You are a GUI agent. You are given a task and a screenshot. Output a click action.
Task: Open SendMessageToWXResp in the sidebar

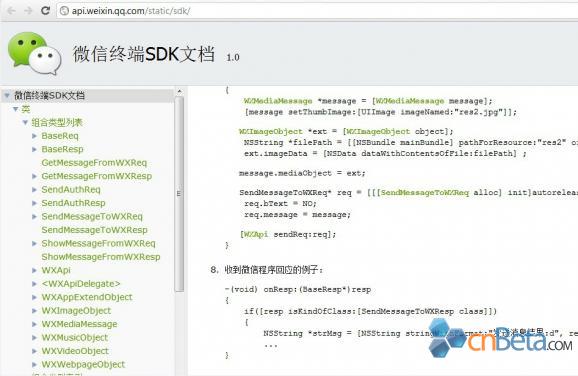94,230
